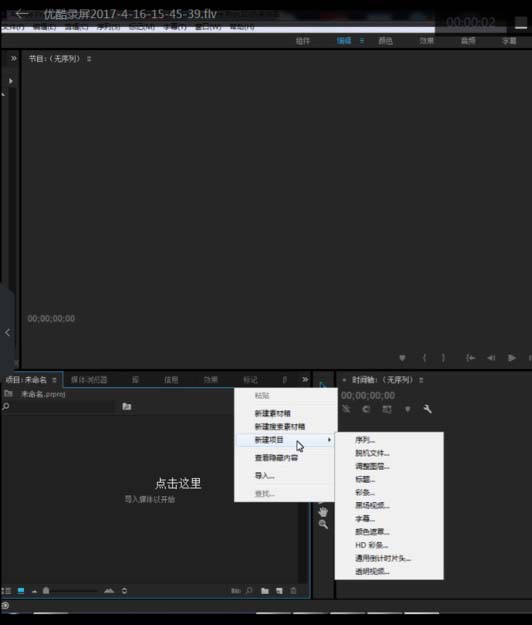Select the 项目: 未命名 project panel tab
The image size is (532, 625).
(x=26, y=380)
